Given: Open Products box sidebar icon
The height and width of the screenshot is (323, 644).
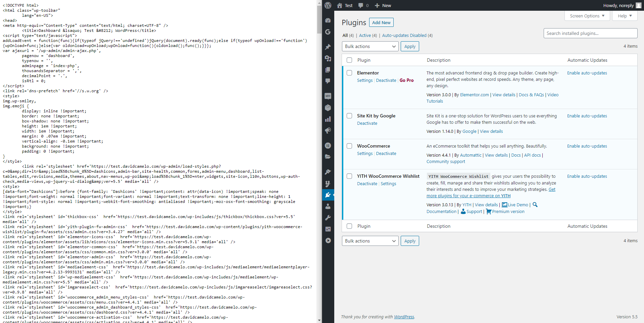Looking at the screenshot, I should click(328, 108).
